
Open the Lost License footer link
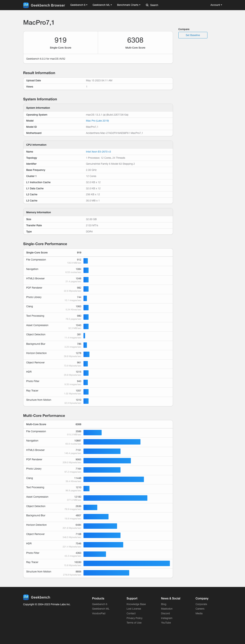coord(134,609)
